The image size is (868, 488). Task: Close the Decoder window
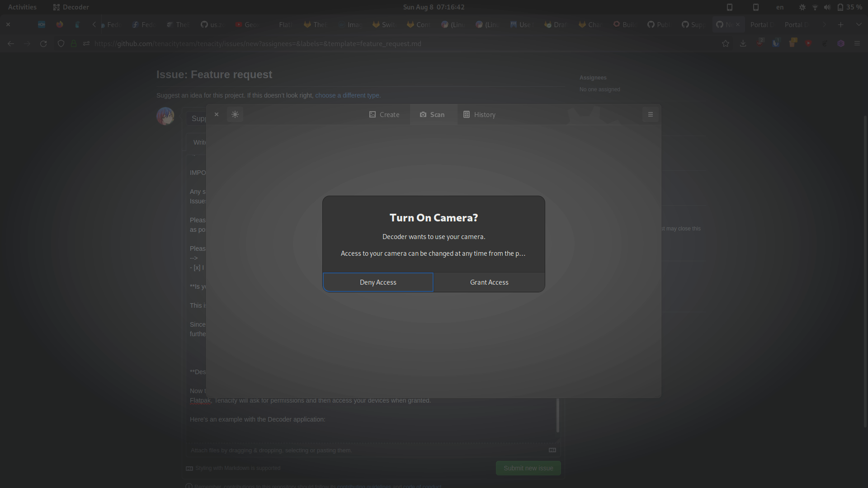217,115
